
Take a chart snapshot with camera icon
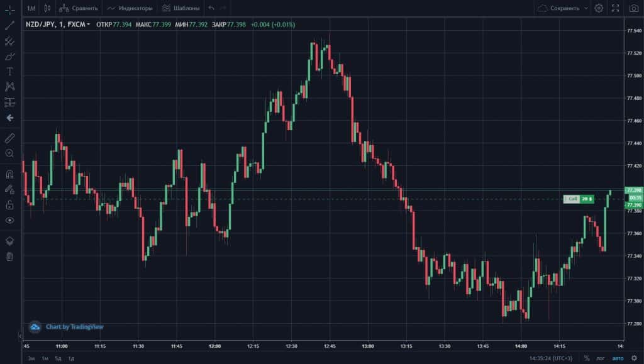click(634, 8)
